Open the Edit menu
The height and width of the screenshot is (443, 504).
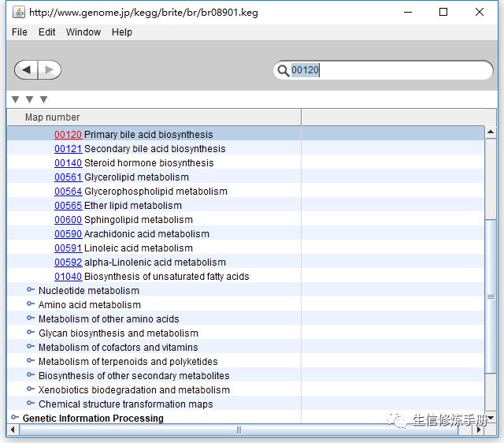click(47, 32)
